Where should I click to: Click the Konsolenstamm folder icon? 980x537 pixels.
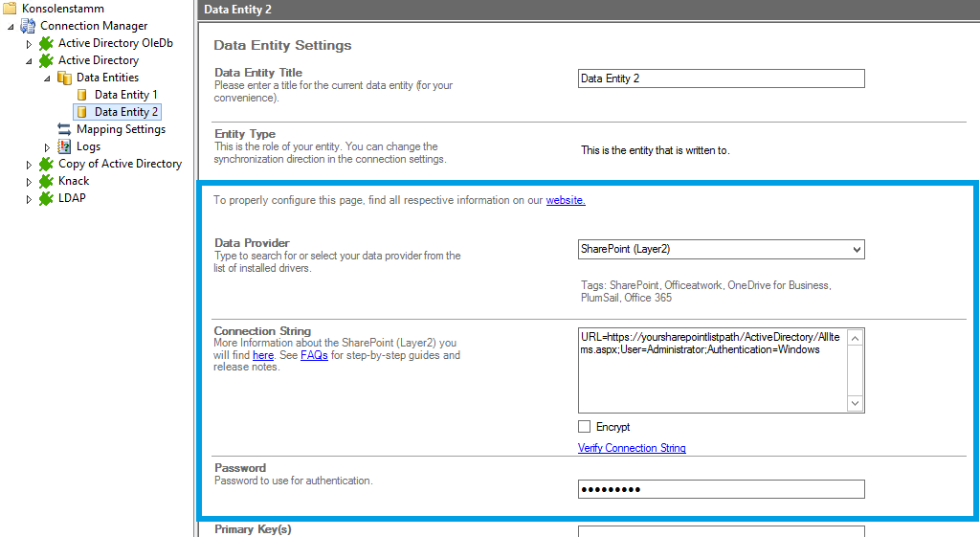coord(11,9)
